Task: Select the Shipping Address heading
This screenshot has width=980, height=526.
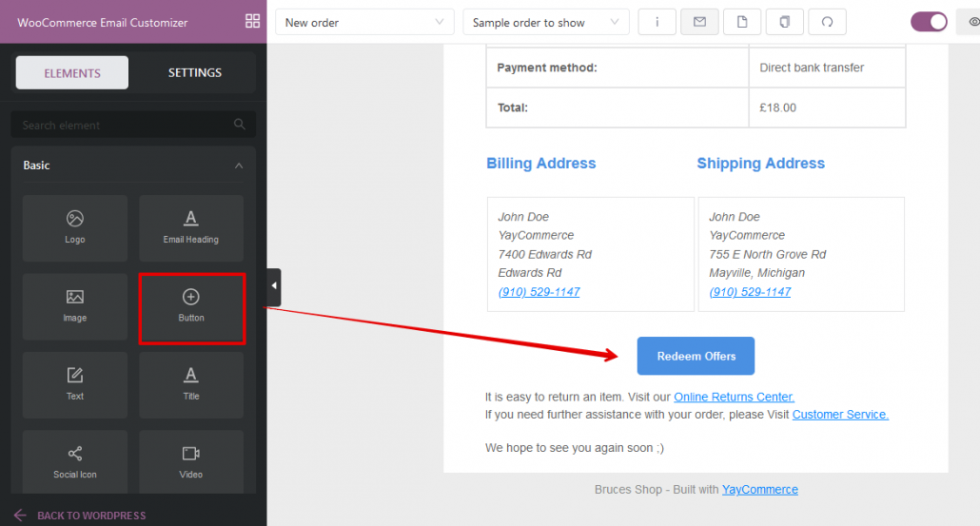Action: (760, 163)
